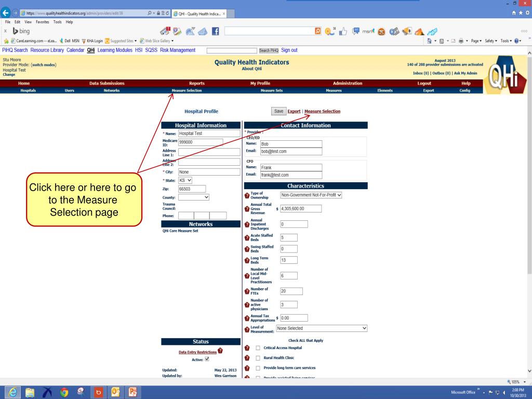Screen dimensions: 532x399
Task: Open the Safety dropdown in command bar
Action: pos(491,41)
